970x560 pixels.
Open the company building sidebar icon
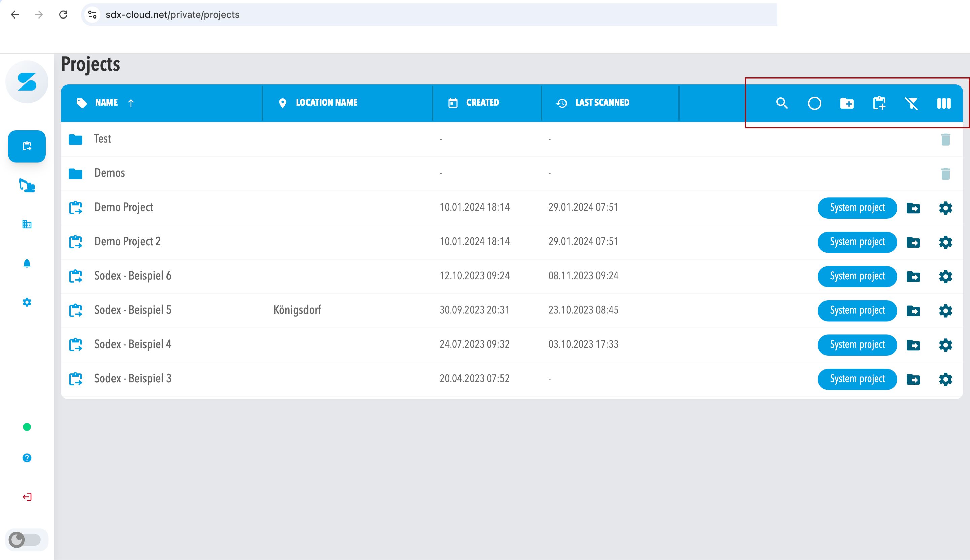click(x=27, y=224)
